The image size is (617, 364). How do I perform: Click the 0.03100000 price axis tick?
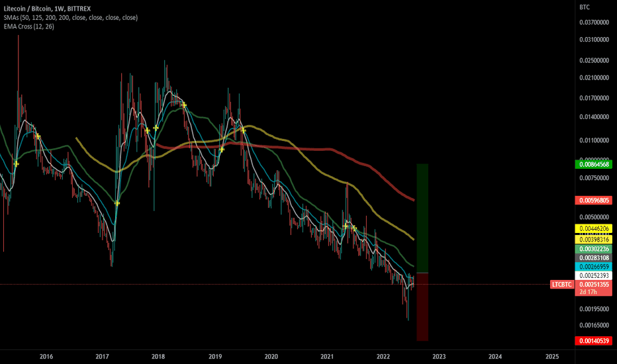point(594,40)
